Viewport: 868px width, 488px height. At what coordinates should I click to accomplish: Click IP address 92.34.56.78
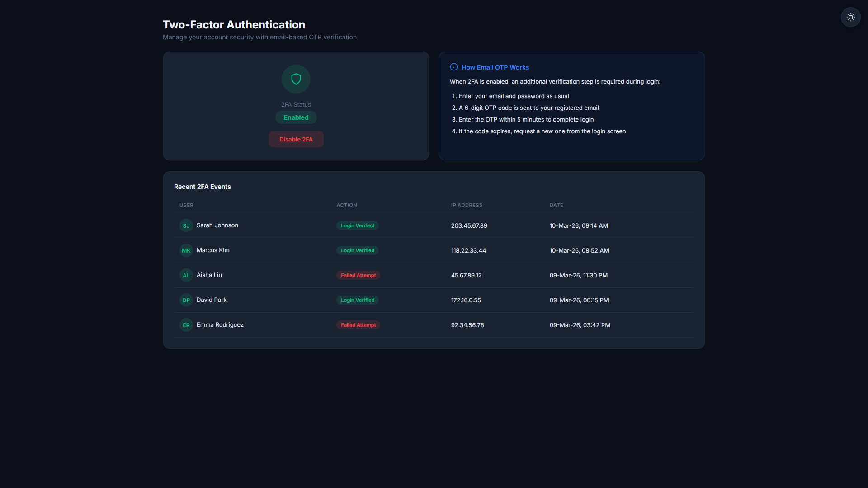[x=467, y=325]
